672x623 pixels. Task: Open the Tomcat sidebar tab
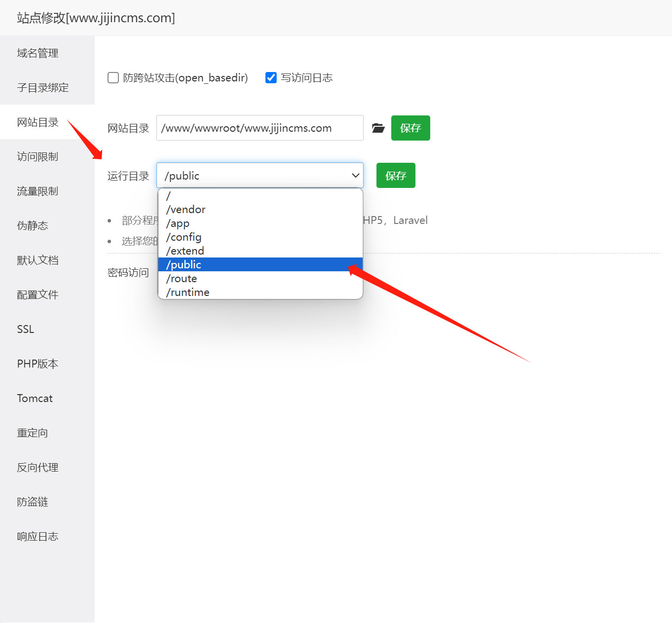[x=47, y=398]
